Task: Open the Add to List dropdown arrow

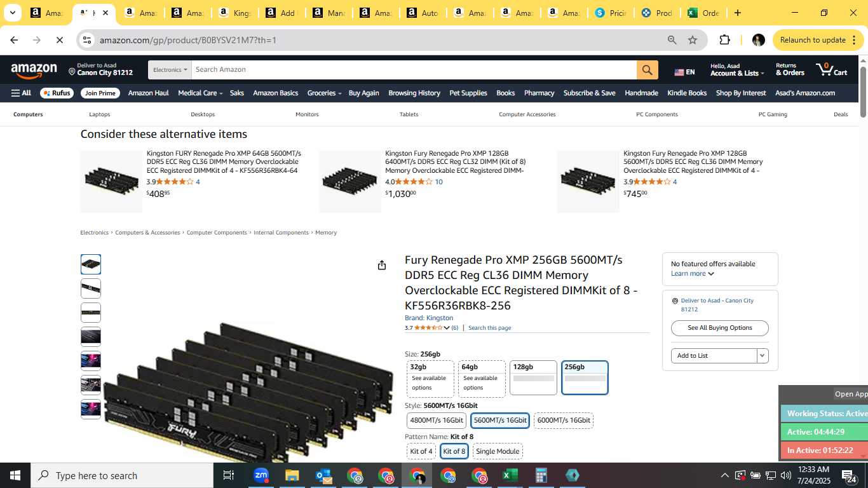Action: click(x=763, y=356)
